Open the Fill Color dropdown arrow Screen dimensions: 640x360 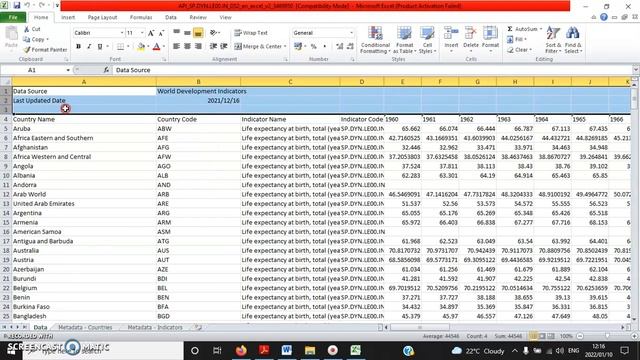coord(148,47)
